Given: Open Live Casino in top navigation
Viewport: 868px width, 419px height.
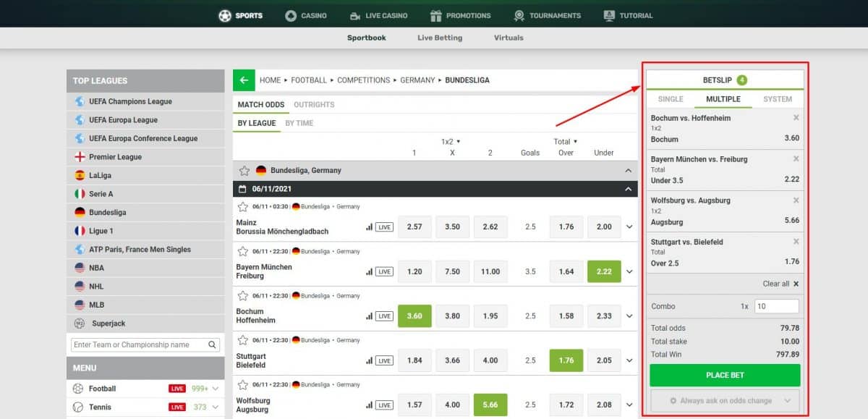Looking at the screenshot, I should (x=378, y=15).
